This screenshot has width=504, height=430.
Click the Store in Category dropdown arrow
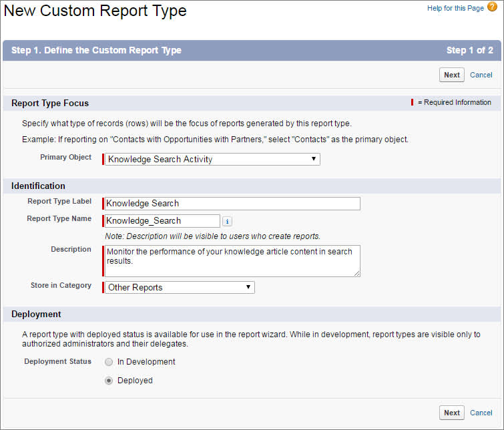248,287
